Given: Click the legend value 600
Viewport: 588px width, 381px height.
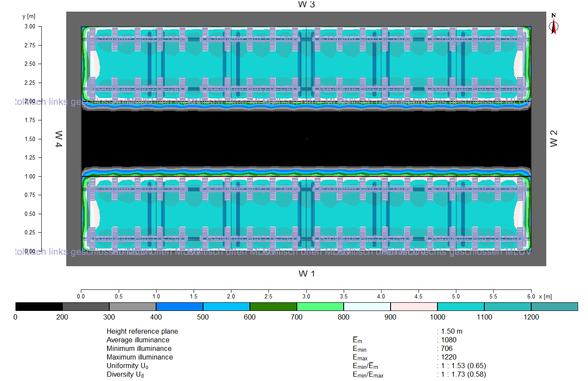Looking at the screenshot, I should 250,317.
